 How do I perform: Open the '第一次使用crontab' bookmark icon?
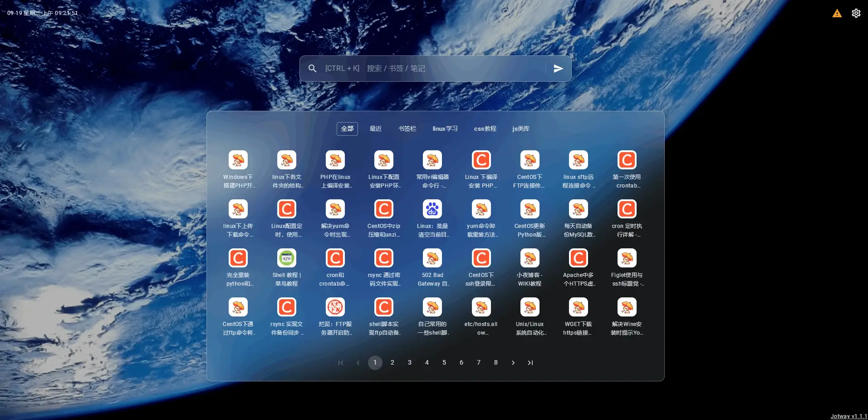627,160
